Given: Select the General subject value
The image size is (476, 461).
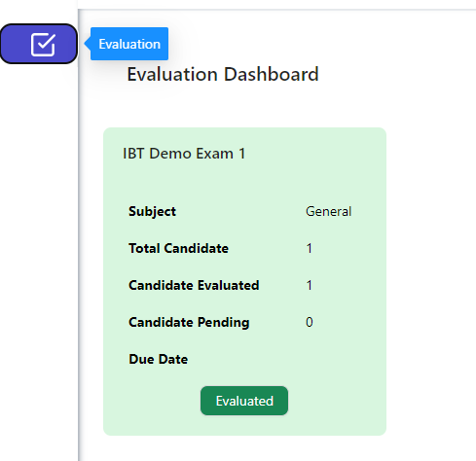Looking at the screenshot, I should point(328,211).
